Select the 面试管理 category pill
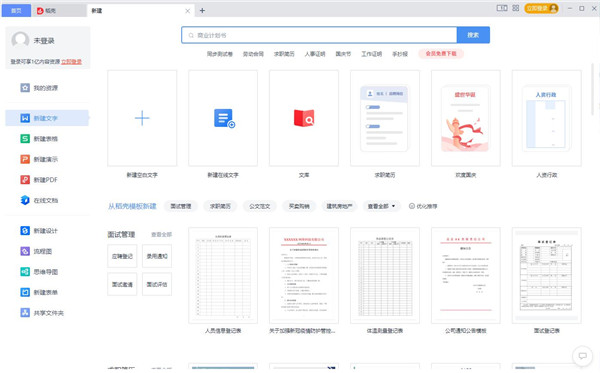This screenshot has height=373, width=600. click(181, 206)
